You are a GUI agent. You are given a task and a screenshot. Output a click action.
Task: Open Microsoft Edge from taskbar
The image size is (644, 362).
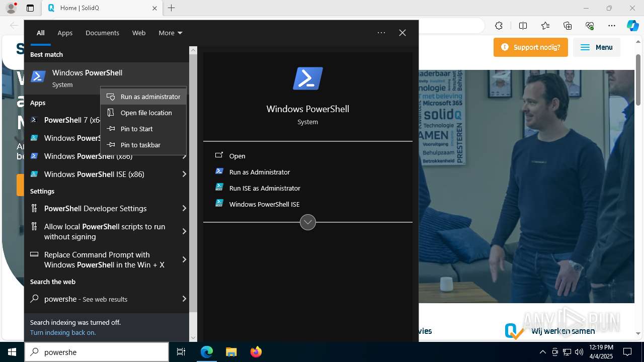point(207,352)
